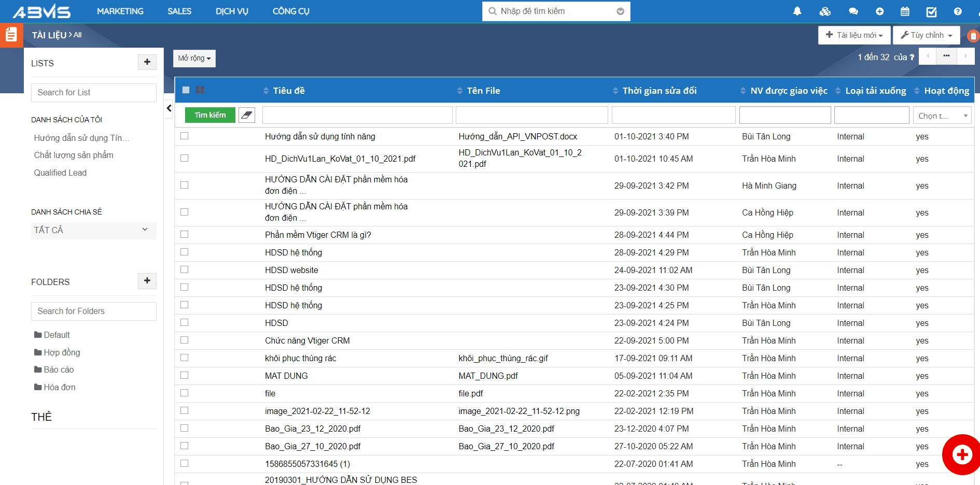Click the quick create plus circle icon
This screenshot has width=980, height=485.
(x=879, y=11)
